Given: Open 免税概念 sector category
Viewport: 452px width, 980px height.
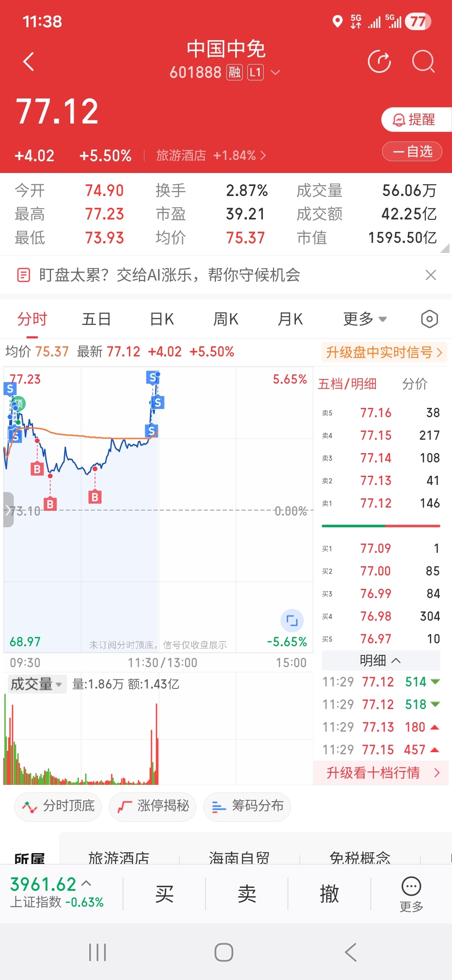Looking at the screenshot, I should pyautogui.click(x=360, y=857).
